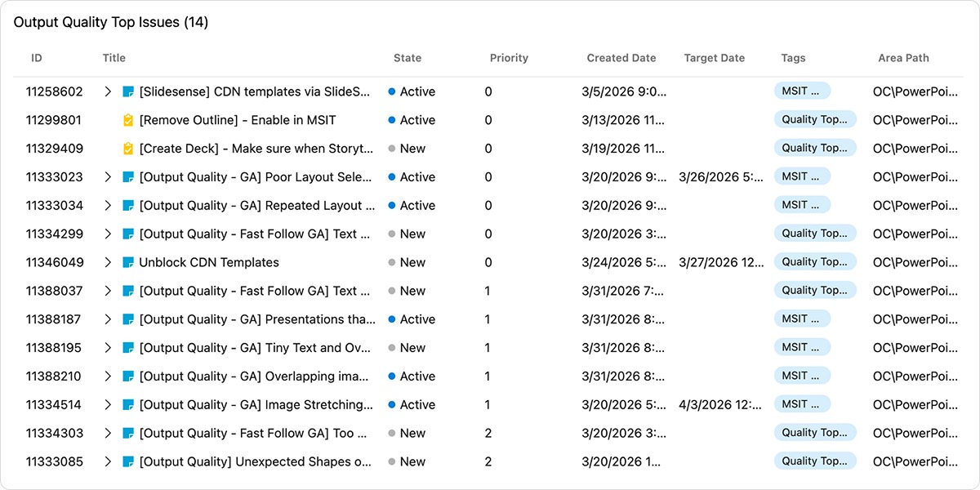Click the Title column header
980x490 pixels.
pyautogui.click(x=114, y=58)
